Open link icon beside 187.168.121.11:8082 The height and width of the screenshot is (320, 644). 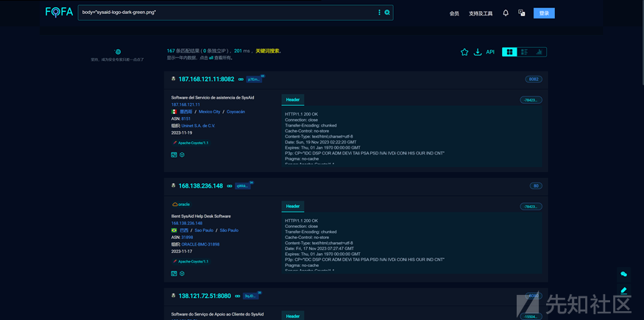(x=241, y=79)
